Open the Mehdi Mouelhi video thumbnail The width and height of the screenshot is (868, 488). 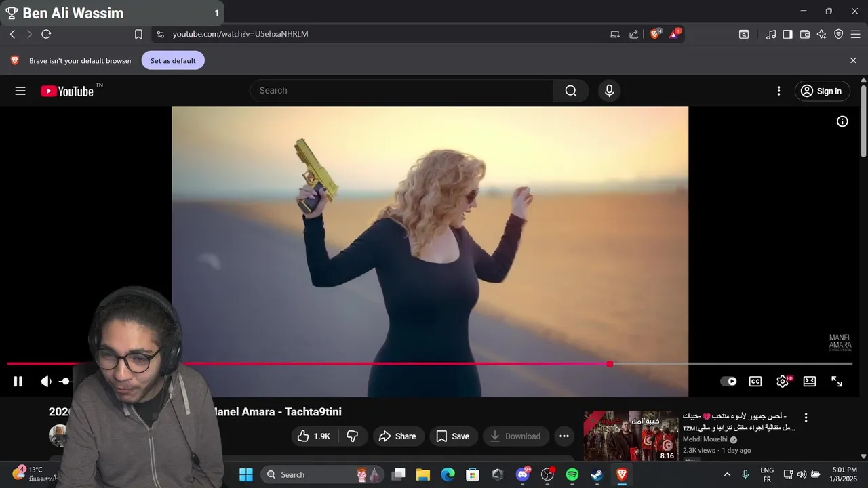[631, 436]
